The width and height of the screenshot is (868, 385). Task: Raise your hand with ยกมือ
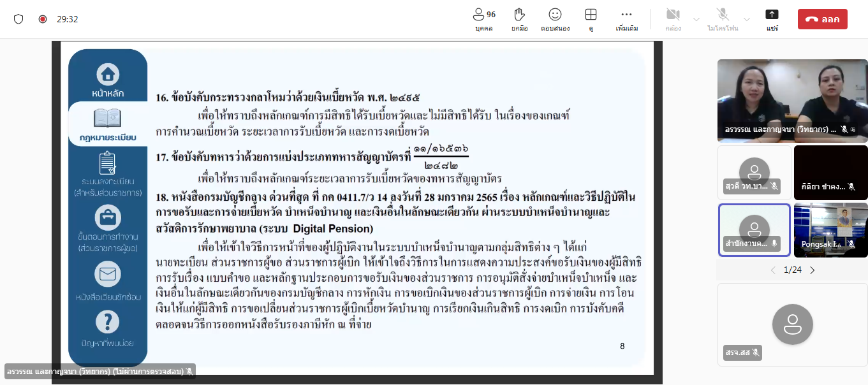519,19
